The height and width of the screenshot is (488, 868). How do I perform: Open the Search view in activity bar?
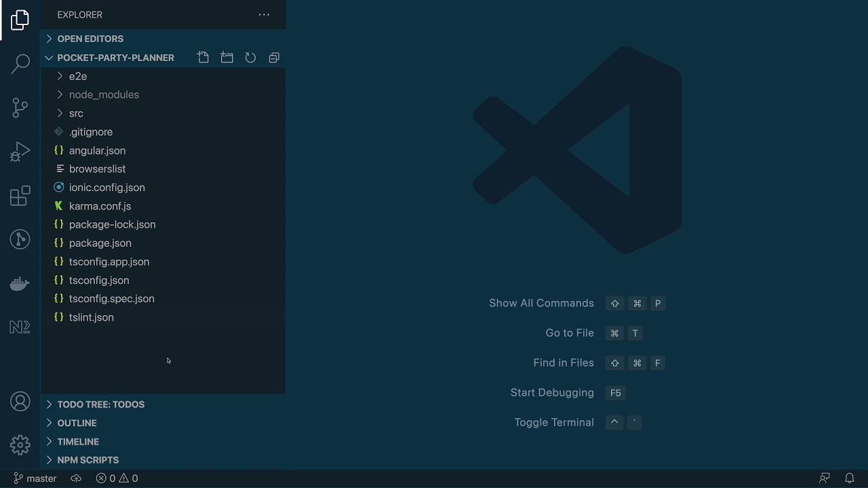click(x=20, y=63)
